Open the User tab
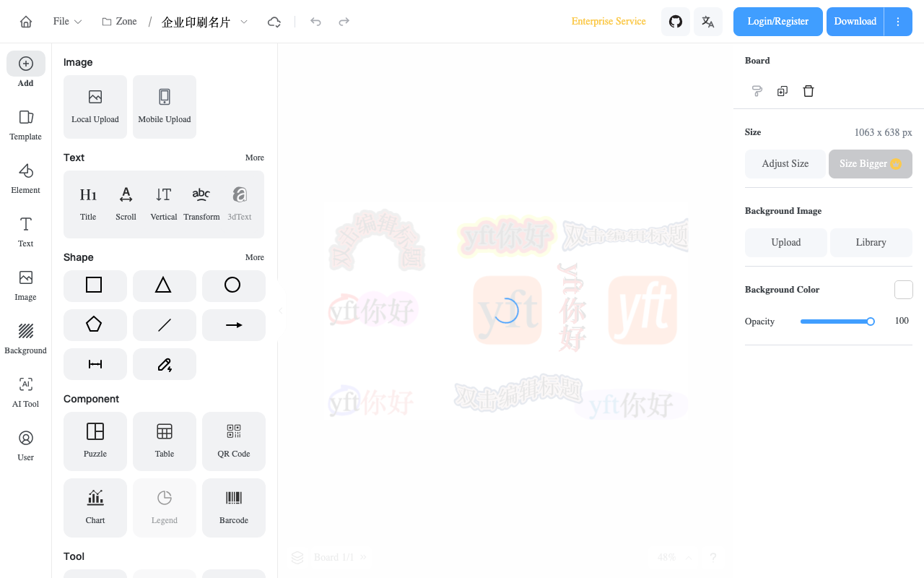The height and width of the screenshot is (578, 924). [x=26, y=445]
